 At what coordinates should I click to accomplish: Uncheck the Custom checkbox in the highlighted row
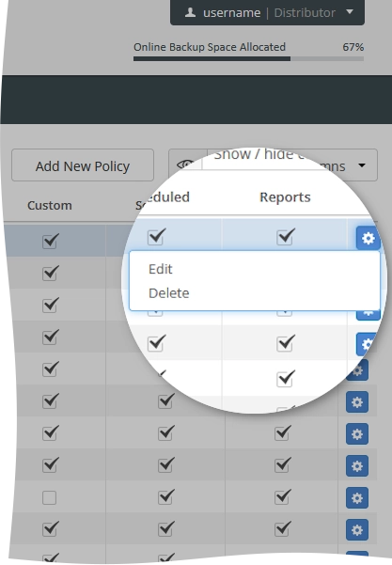[50, 241]
